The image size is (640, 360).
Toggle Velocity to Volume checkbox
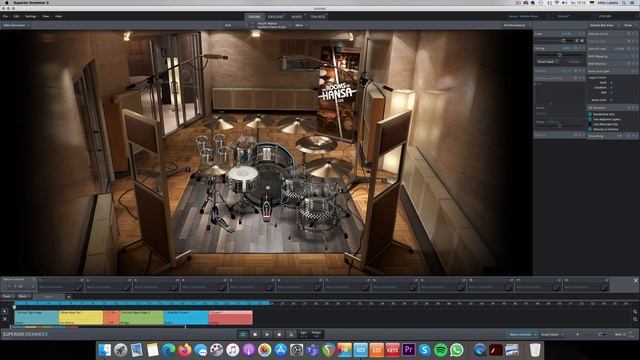pos(590,129)
